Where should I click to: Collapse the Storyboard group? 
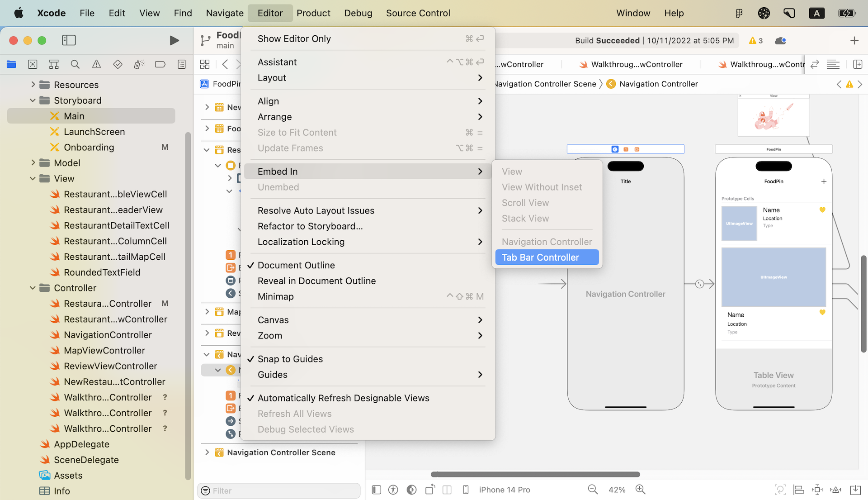pyautogui.click(x=32, y=100)
